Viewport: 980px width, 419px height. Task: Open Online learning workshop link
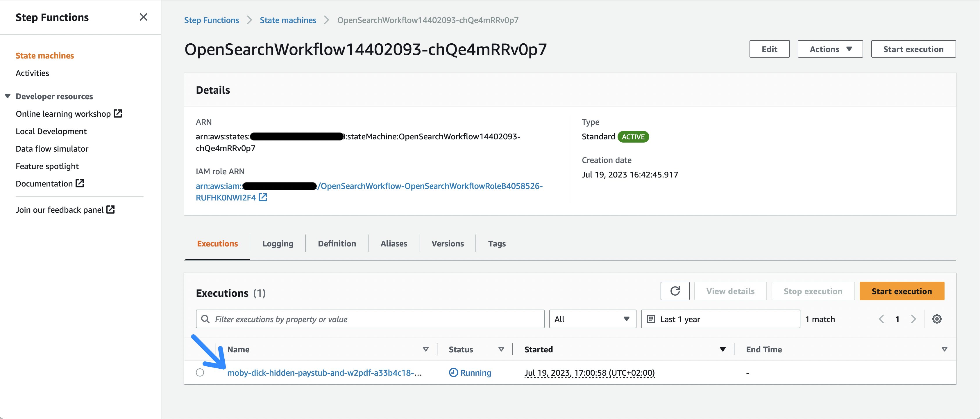[x=63, y=113]
